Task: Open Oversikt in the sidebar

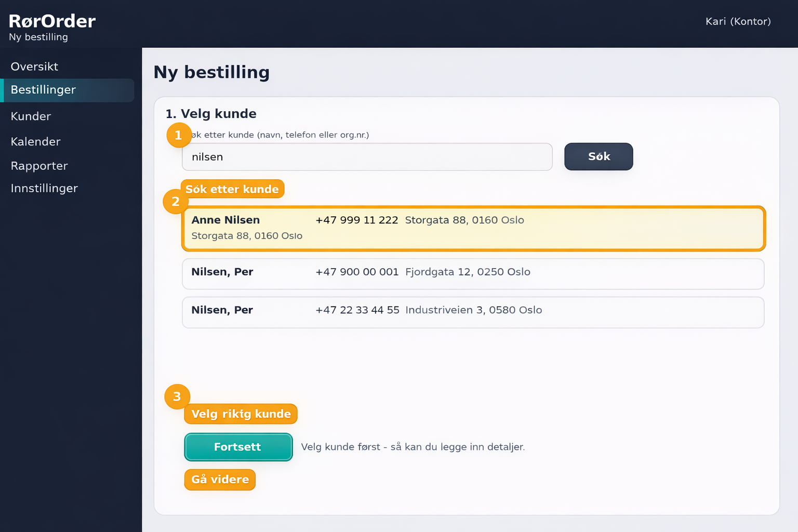Action: [34, 66]
